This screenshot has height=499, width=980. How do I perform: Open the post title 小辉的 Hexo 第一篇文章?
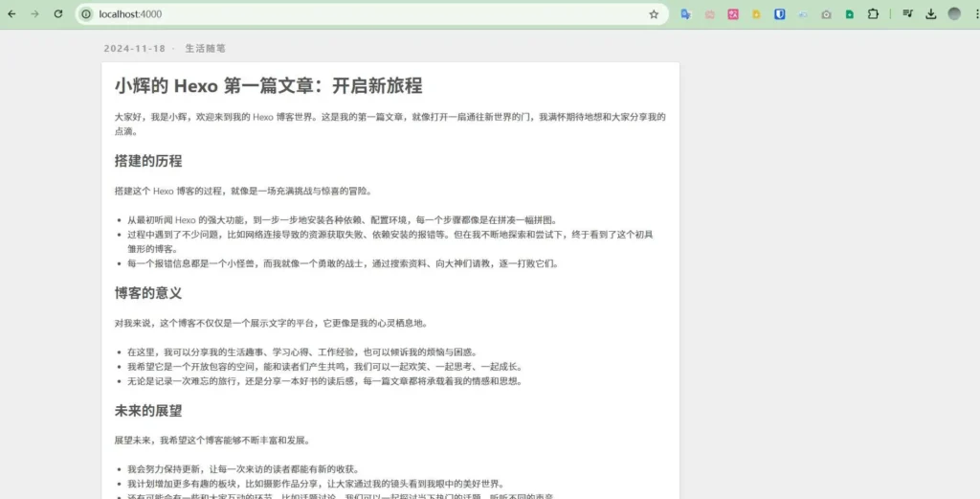(x=268, y=86)
